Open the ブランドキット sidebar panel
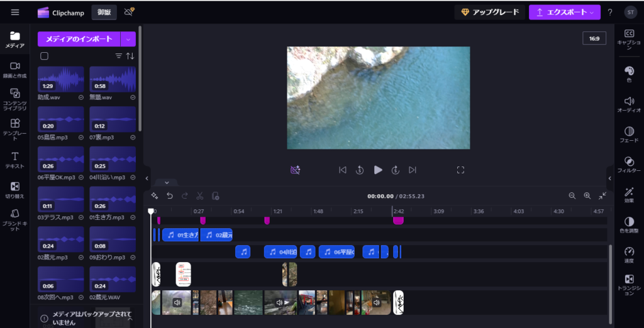This screenshot has width=644, height=328. point(15,220)
